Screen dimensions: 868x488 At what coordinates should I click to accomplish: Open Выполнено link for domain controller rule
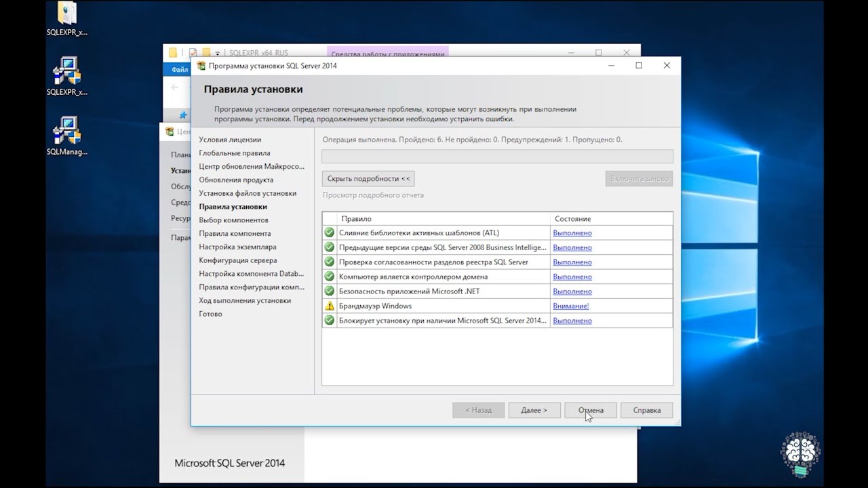572,277
